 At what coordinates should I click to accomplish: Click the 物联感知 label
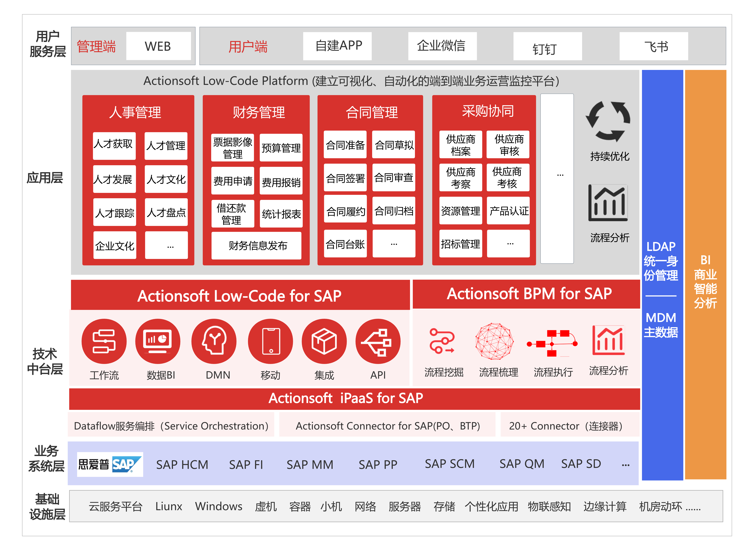pos(549,506)
